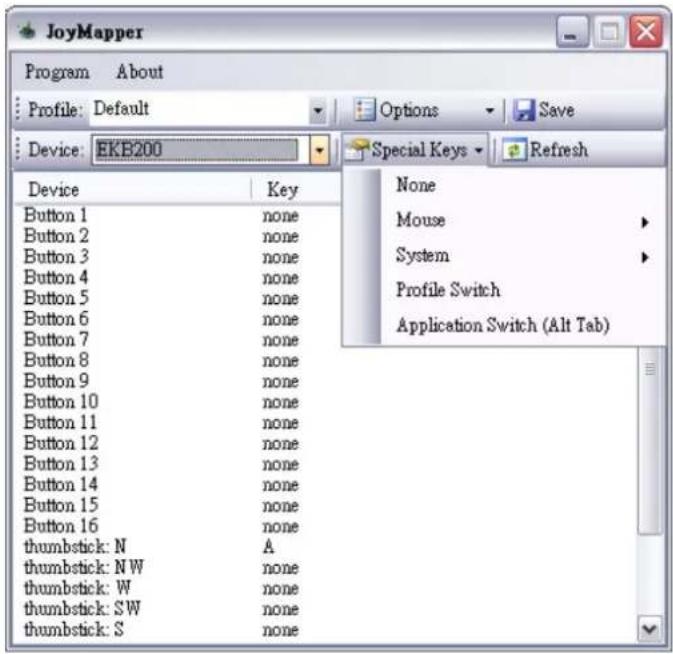Close the JoyMapper window
Image resolution: width=673 pixels, height=654 pixels.
646,31
